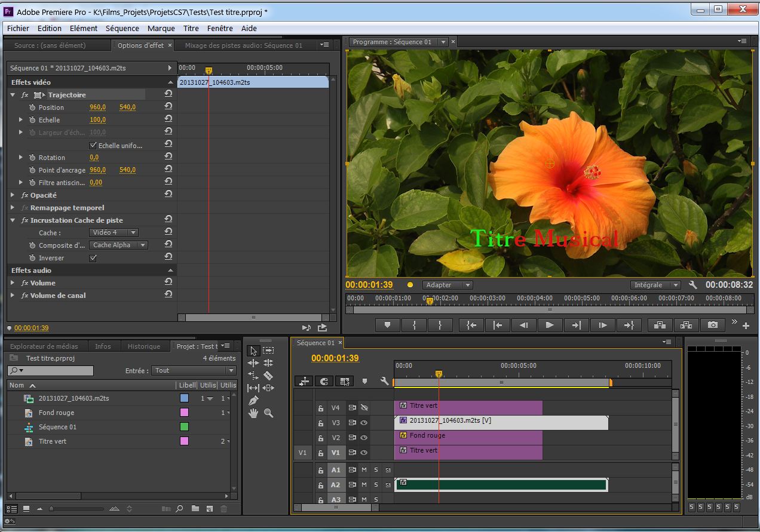Click the Position X value 960,0
This screenshot has width=760, height=532.
coord(97,107)
